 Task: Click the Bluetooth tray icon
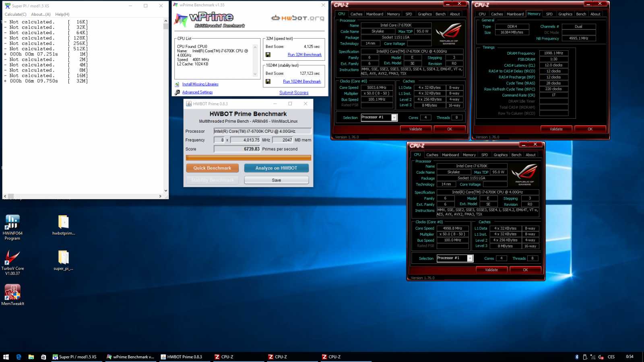pyautogui.click(x=577, y=357)
